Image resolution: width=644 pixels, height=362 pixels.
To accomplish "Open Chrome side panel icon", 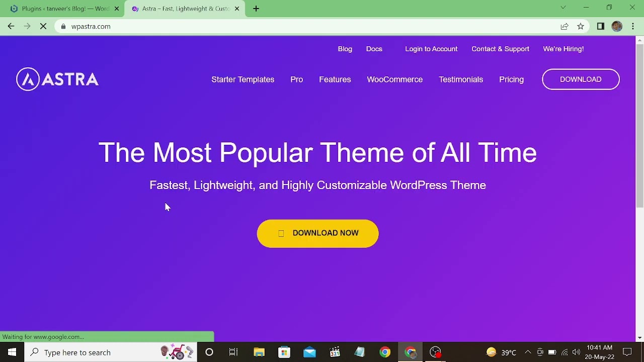I will click(600, 27).
